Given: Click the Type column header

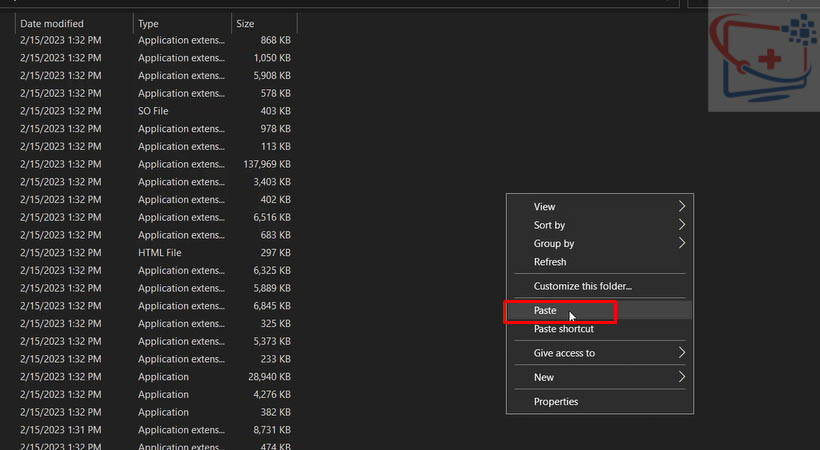Looking at the screenshot, I should (x=149, y=23).
